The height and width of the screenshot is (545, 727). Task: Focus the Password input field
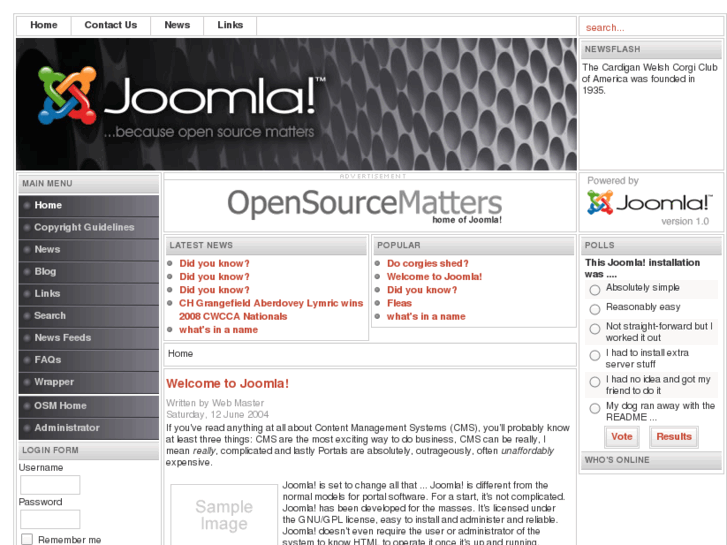pos(50,519)
